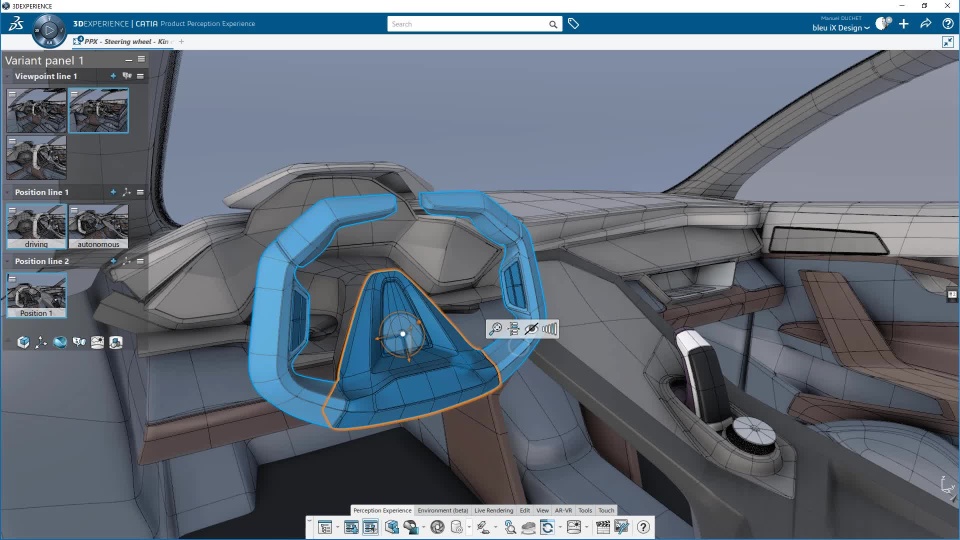Click the add variant panel icon in bottom toolbar
This screenshot has height=540, width=960.
pos(351,527)
